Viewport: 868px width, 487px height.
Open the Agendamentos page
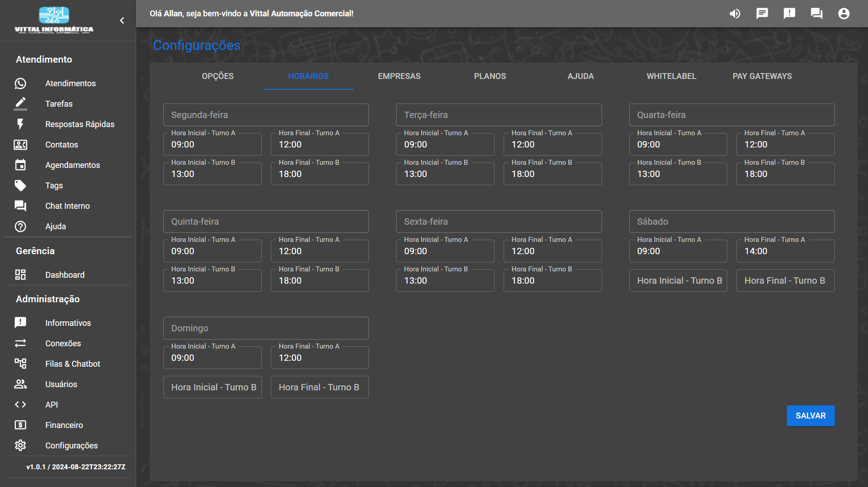click(73, 165)
